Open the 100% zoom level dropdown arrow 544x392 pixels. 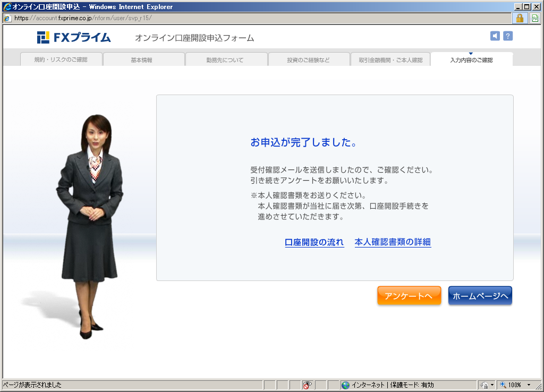[x=529, y=385]
